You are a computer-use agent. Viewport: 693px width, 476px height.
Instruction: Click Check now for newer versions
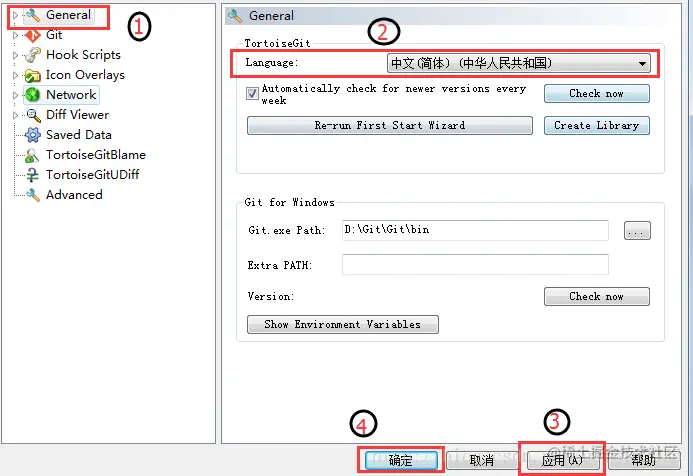(597, 94)
